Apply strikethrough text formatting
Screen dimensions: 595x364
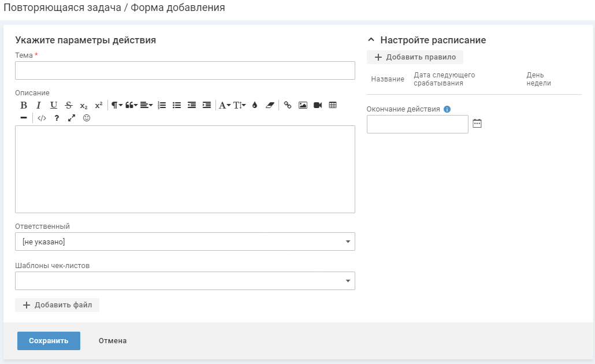pyautogui.click(x=69, y=105)
